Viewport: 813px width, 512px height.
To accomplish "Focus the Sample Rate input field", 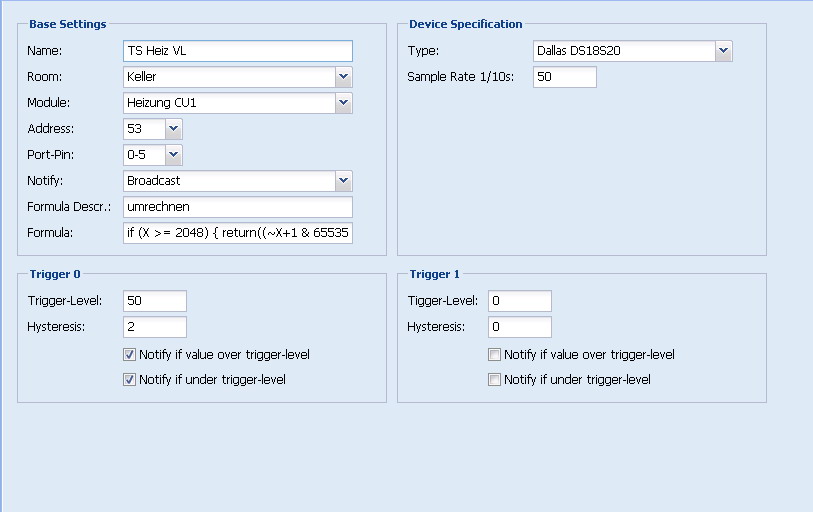I will pyautogui.click(x=564, y=77).
